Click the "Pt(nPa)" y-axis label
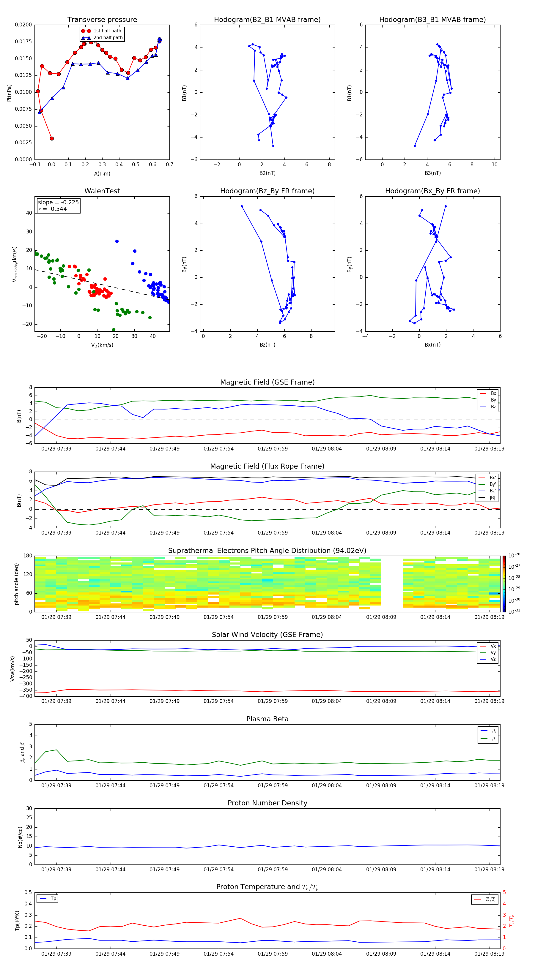The width and height of the screenshot is (535, 980). 9,92
